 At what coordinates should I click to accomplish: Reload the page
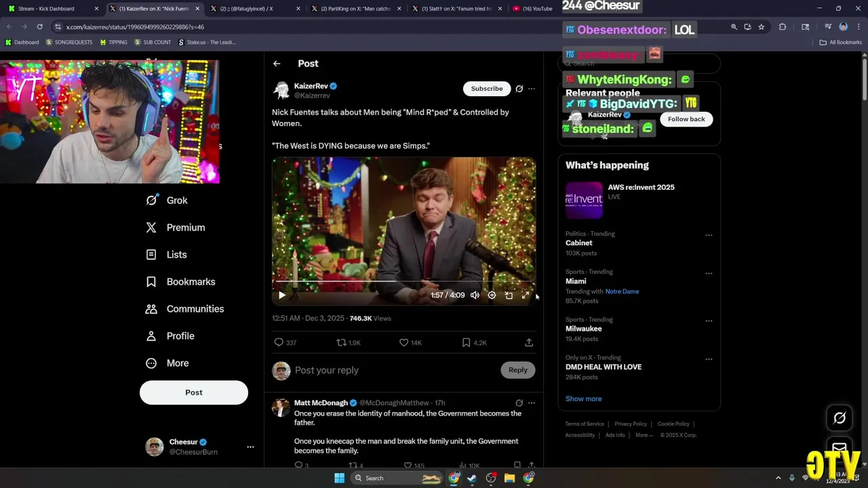pyautogui.click(x=40, y=27)
